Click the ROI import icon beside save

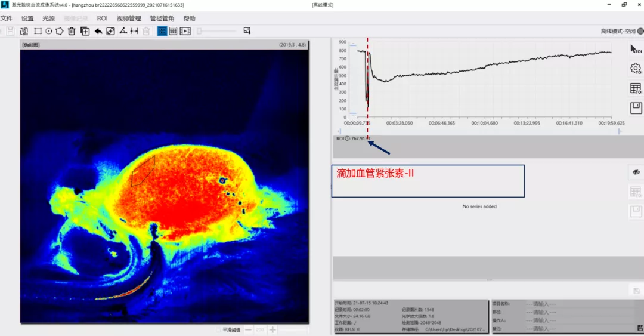coord(24,31)
